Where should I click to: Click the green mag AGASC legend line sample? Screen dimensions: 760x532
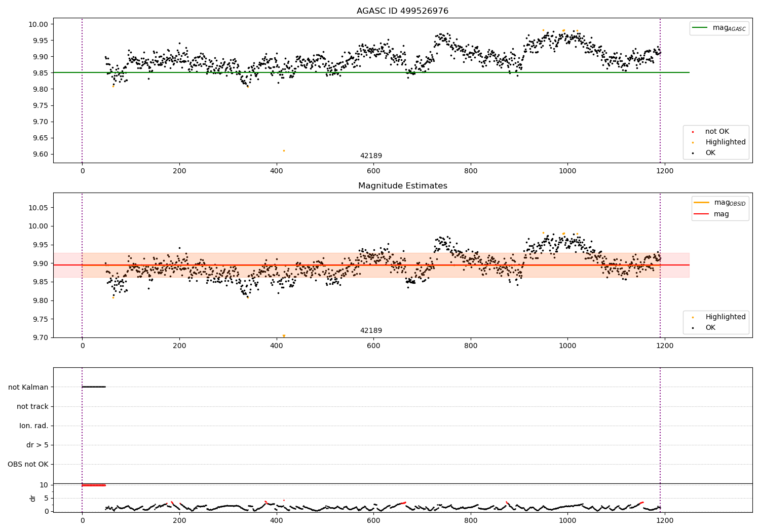click(700, 28)
